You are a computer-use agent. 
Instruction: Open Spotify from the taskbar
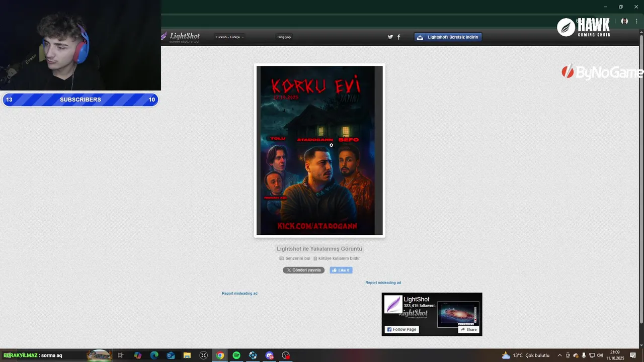236,355
